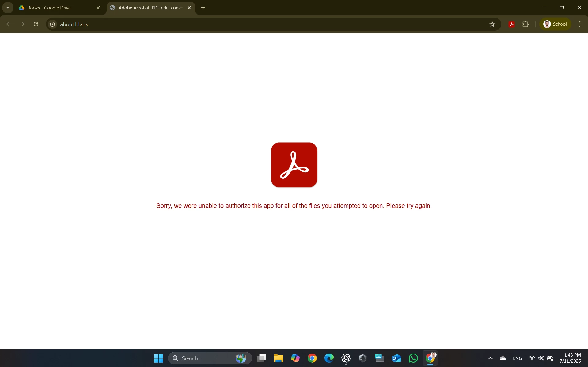
Task: Open Chrome's three-dot menu
Action: [x=580, y=24]
